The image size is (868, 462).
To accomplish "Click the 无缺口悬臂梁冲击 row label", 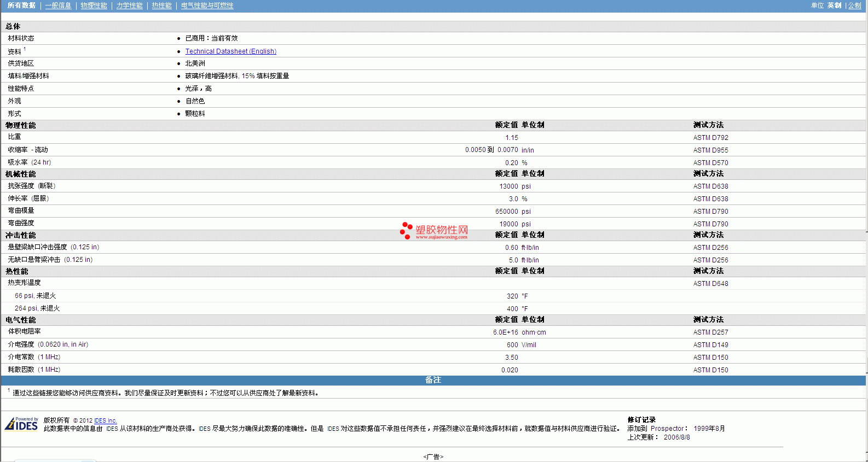I will pos(50,260).
